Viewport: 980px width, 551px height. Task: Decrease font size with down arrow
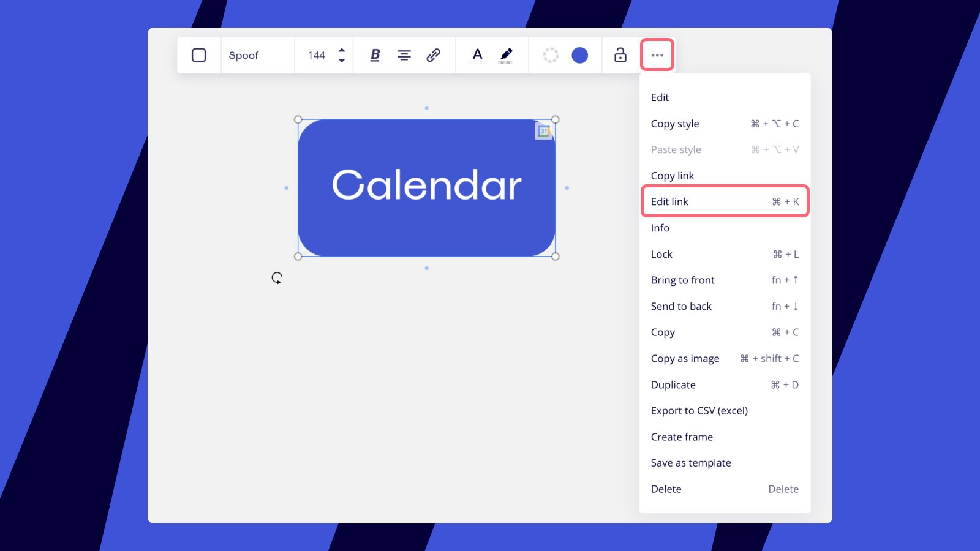coord(342,61)
